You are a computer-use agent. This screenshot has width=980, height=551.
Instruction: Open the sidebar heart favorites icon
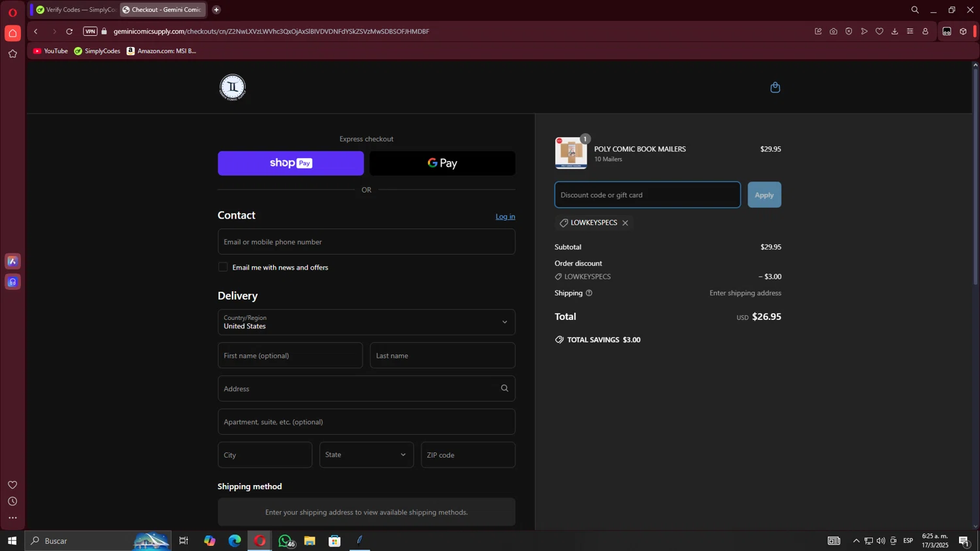[12, 485]
